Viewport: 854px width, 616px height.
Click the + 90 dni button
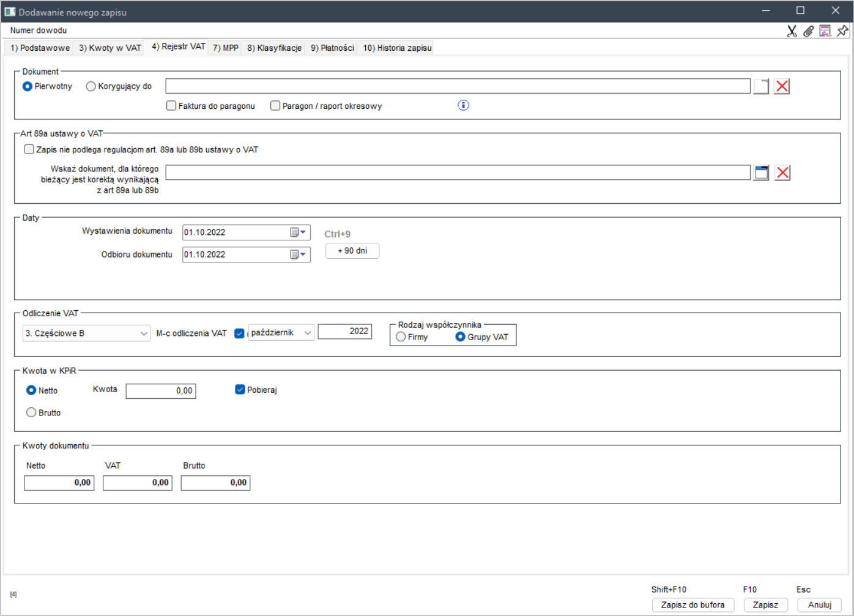352,251
